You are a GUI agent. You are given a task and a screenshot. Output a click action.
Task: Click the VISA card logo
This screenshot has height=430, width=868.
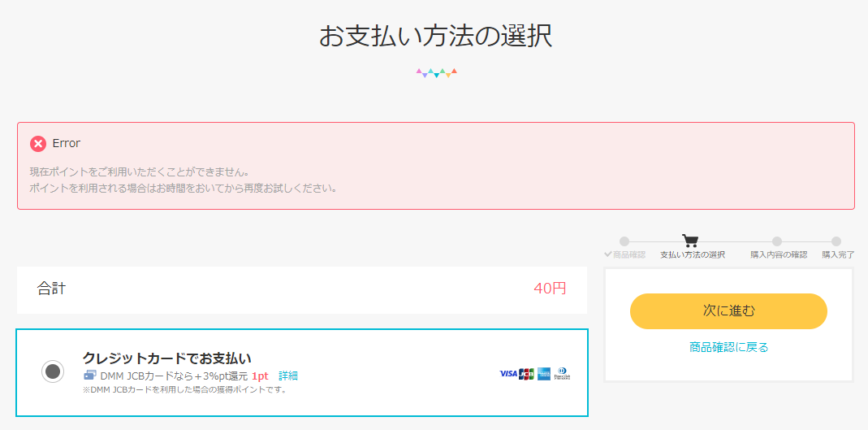click(508, 374)
